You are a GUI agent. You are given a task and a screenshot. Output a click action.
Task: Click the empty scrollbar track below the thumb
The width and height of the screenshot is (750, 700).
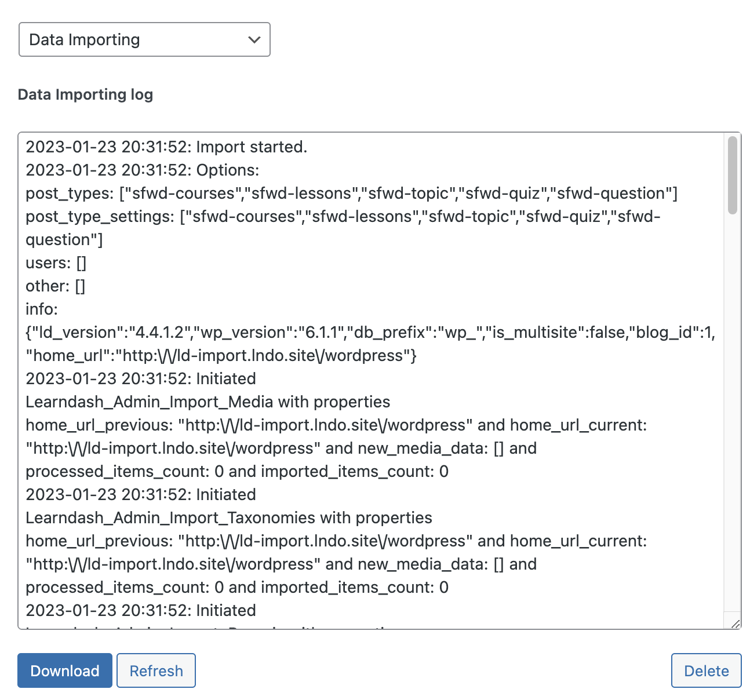point(733,411)
